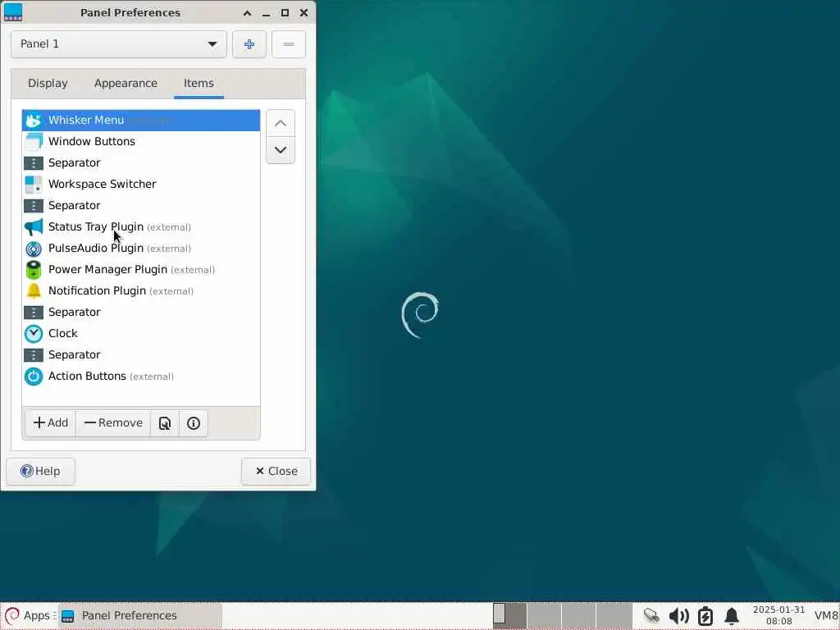Image resolution: width=840 pixels, height=630 pixels.
Task: Select the yellow Notification Plugin bell icon
Action: 33,291
